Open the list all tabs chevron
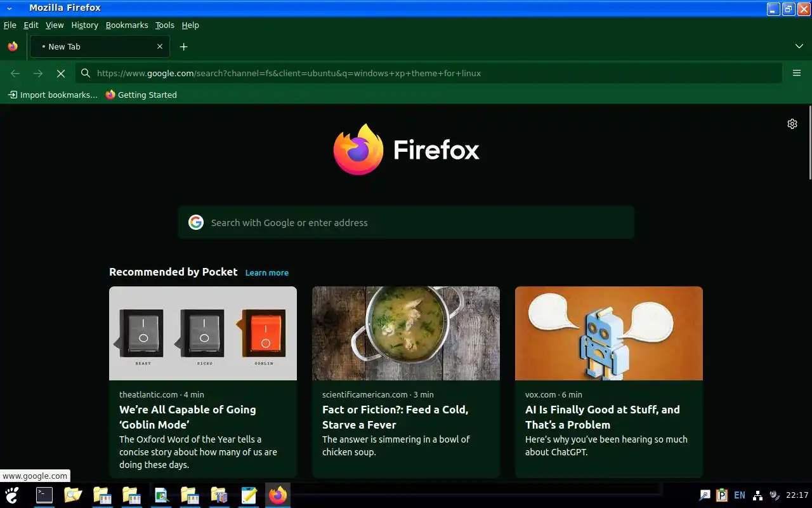 pyautogui.click(x=799, y=46)
